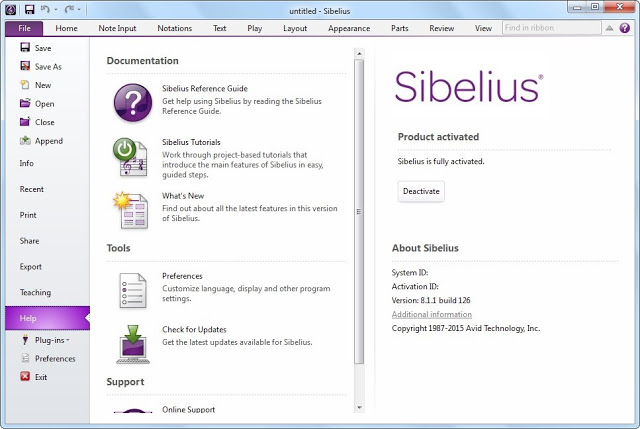Image resolution: width=640 pixels, height=429 pixels.
Task: Click the vertical scrollbar thumb
Action: coord(359,211)
